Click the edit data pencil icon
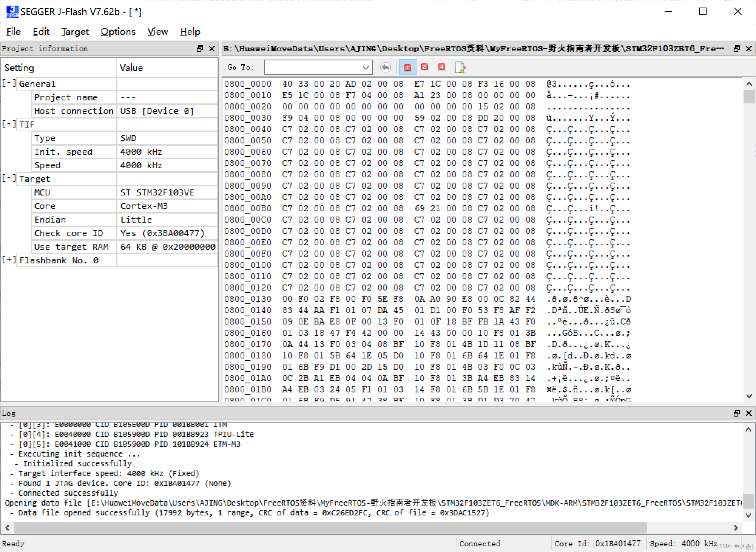 click(460, 67)
